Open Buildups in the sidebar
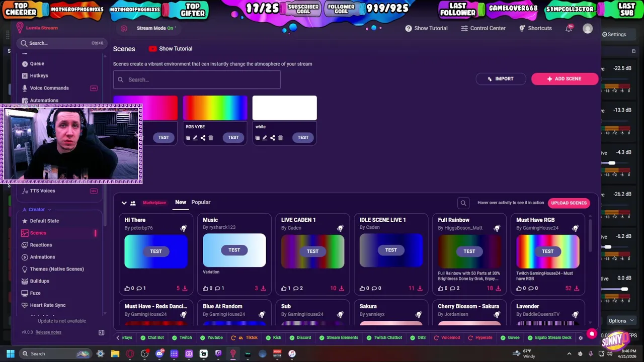The height and width of the screenshot is (362, 644). click(x=39, y=282)
